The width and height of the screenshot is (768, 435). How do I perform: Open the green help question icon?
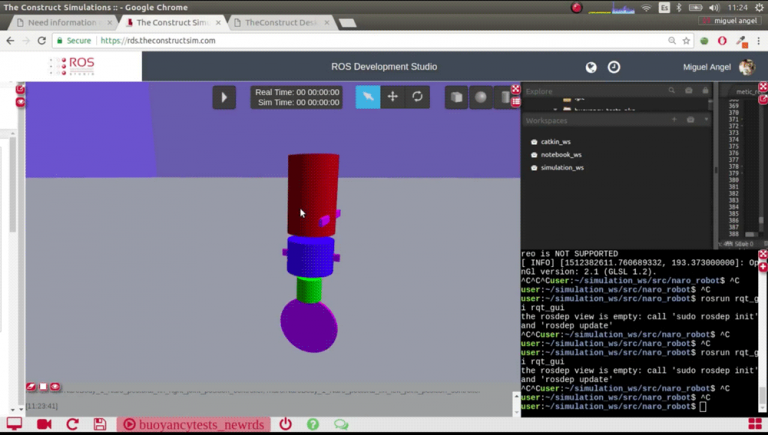(313, 424)
